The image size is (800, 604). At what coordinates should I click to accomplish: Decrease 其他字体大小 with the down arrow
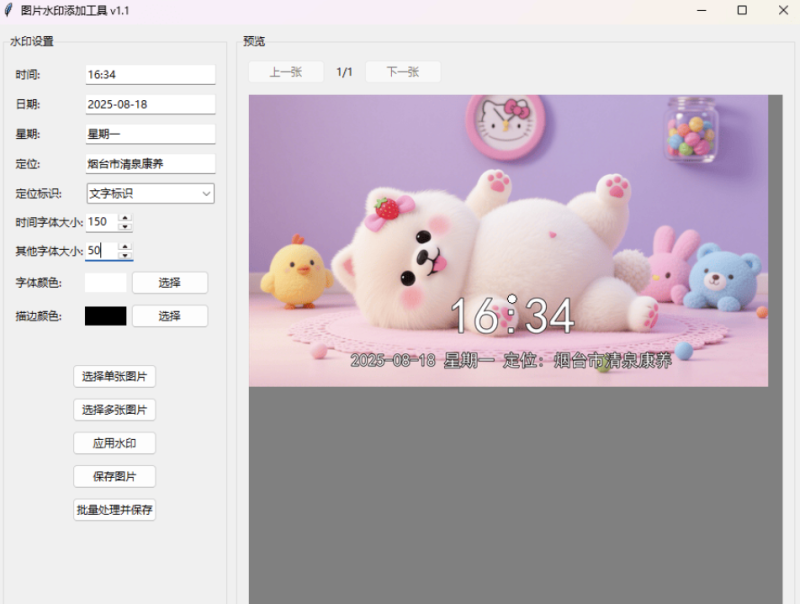coord(125,255)
